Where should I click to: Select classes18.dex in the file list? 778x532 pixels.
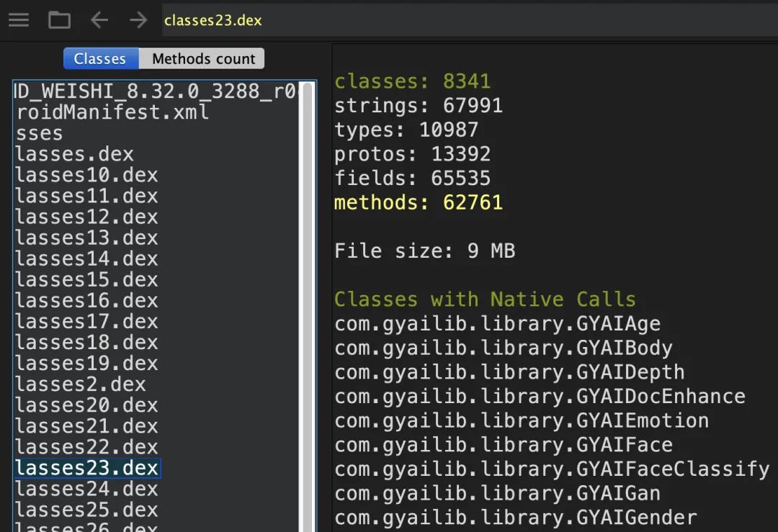click(x=86, y=342)
